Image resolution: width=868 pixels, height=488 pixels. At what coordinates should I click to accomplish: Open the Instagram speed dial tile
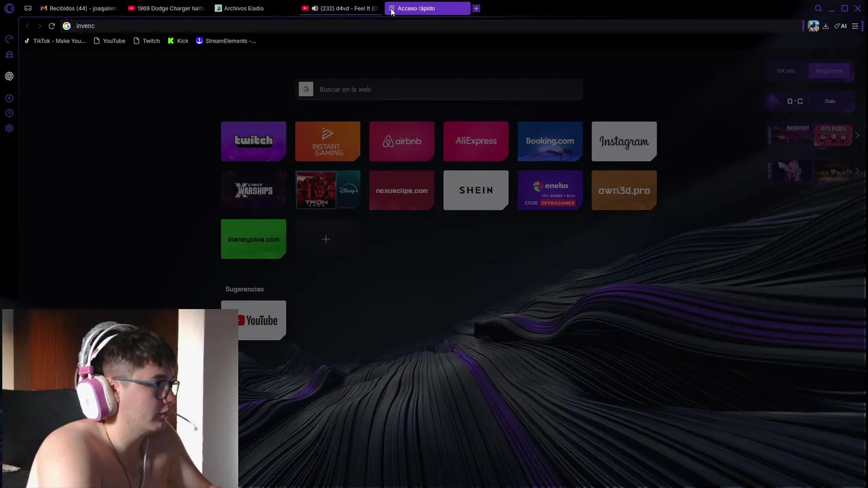(x=624, y=142)
